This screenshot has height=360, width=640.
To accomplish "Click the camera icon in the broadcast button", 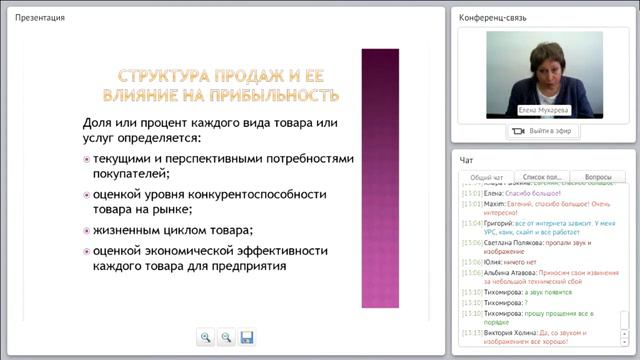I will 518,131.
